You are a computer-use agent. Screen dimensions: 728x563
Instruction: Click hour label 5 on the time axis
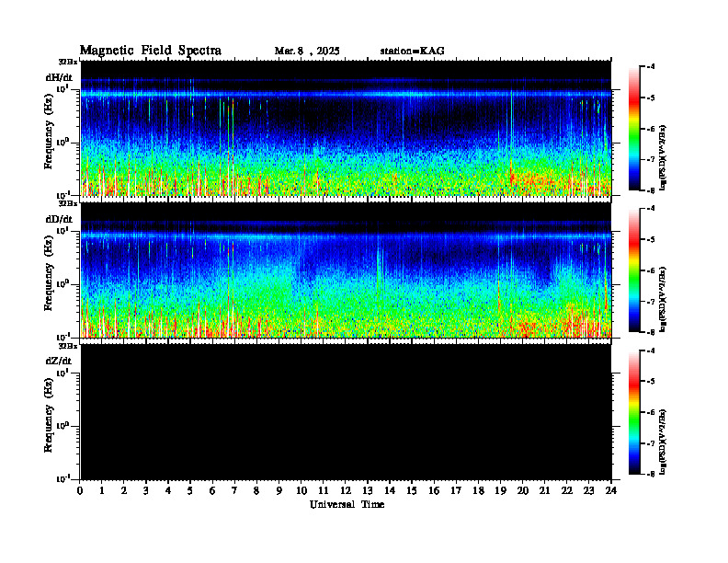pos(190,491)
